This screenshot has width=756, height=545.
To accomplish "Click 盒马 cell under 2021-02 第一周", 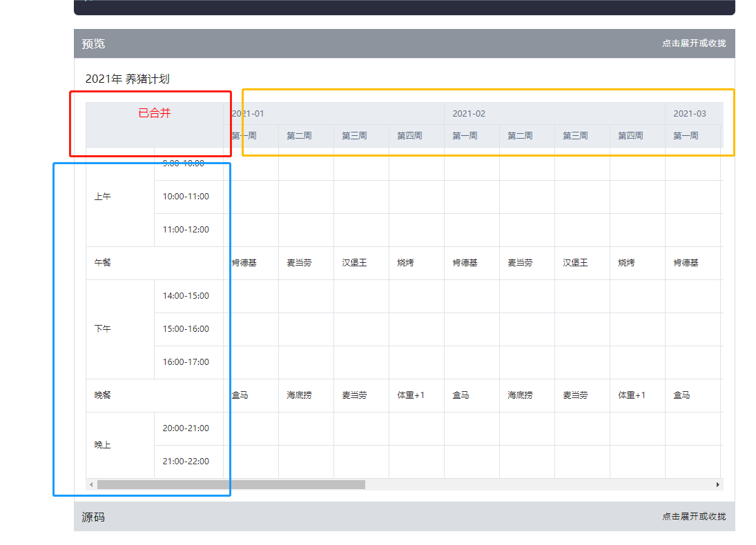I will (x=472, y=395).
